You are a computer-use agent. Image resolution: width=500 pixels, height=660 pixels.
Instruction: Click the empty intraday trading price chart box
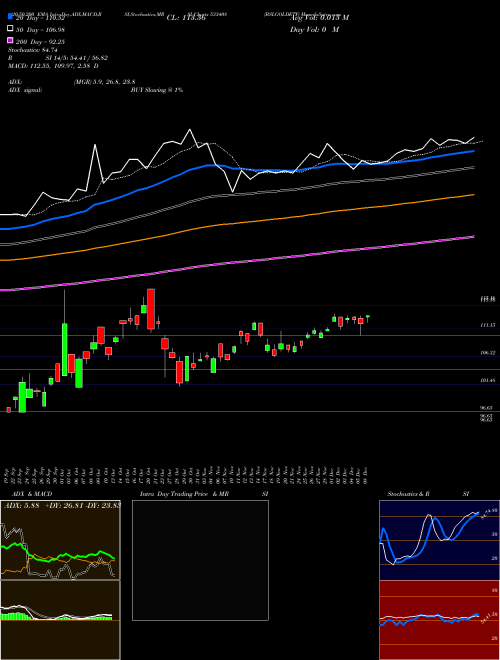(x=200, y=560)
